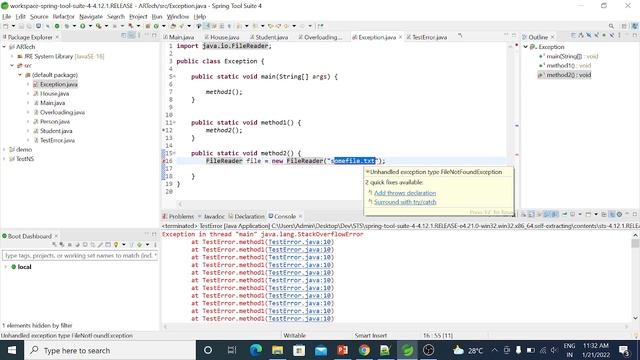Click the green Run button in toolbar
This screenshot has width=640, height=360.
point(82,26)
